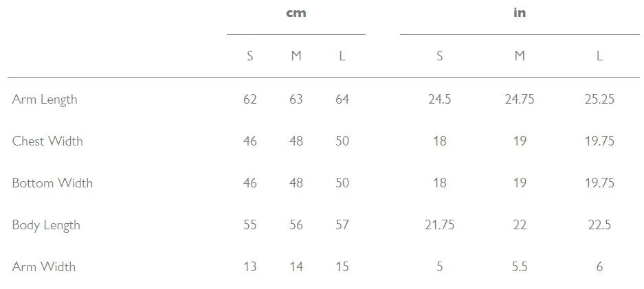This screenshot has height=289, width=644.
Task: Click the Arm Length value 24.75
Action: (520, 100)
